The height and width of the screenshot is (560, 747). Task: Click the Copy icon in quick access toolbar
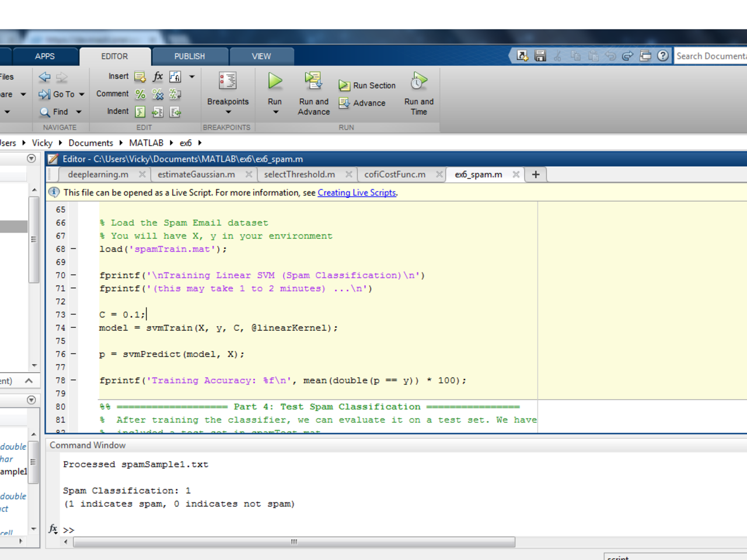[x=575, y=56]
